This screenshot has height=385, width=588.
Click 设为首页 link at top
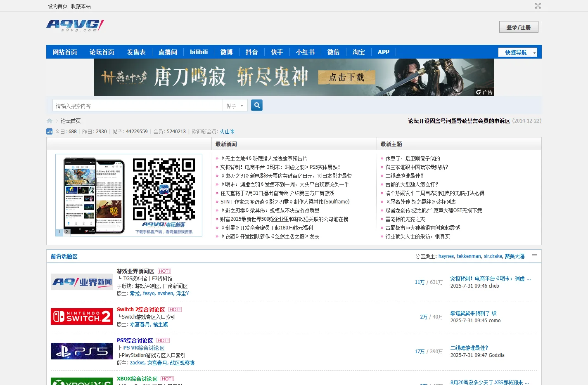(57, 6)
